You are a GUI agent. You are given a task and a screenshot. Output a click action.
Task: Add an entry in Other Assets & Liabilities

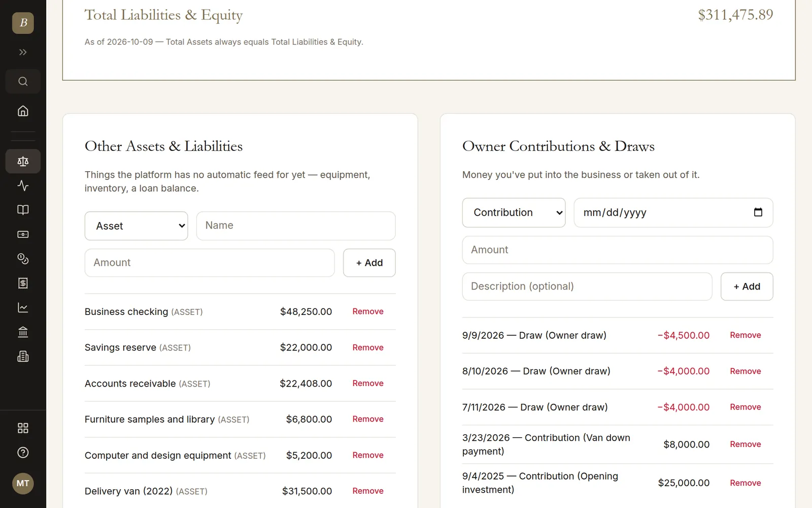click(369, 263)
